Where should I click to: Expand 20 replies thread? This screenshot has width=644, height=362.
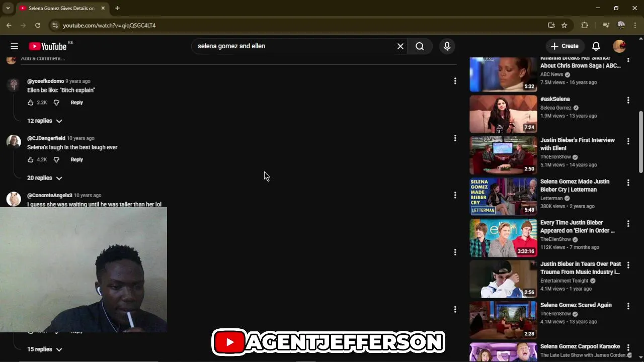pos(45,178)
